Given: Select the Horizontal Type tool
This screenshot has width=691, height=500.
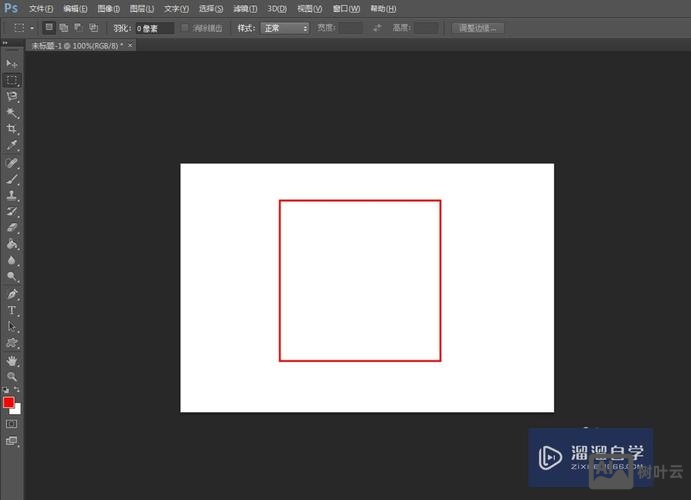Looking at the screenshot, I should coord(12,310).
